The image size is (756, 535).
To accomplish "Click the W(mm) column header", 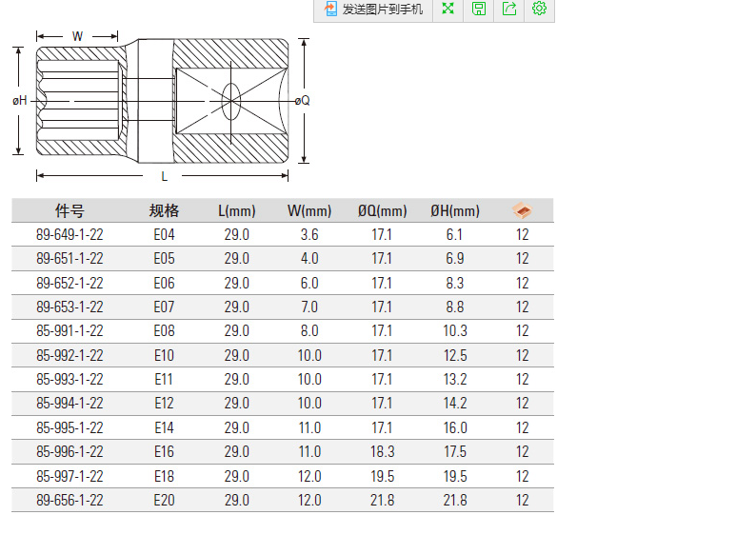I will pos(309,210).
